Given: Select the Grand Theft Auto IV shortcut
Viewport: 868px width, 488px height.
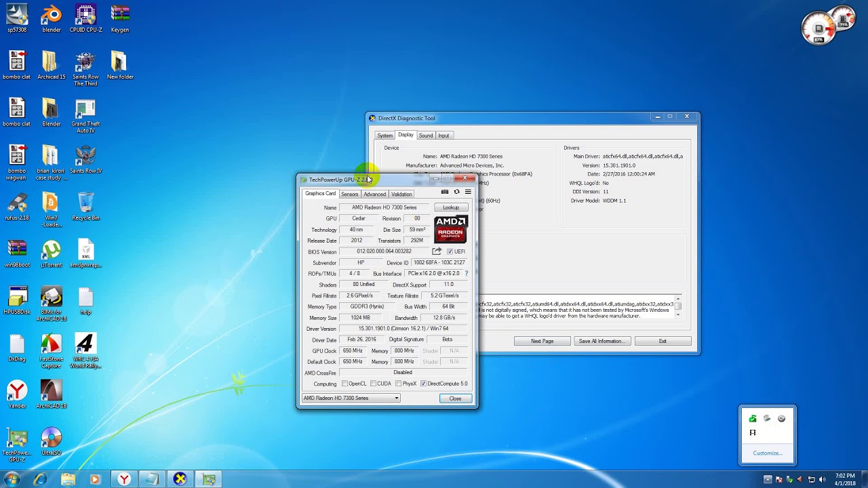Looking at the screenshot, I should click(85, 117).
